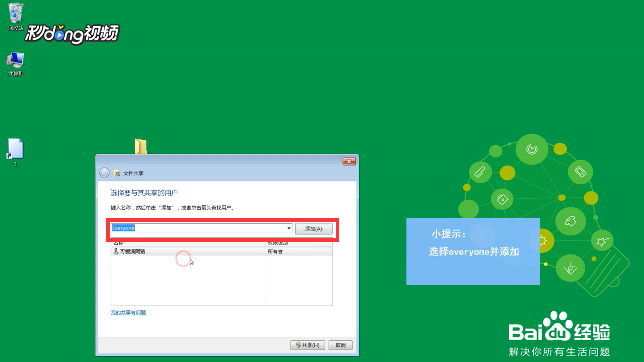Click the 取消 button
This screenshot has width=644, height=362.
pyautogui.click(x=341, y=345)
